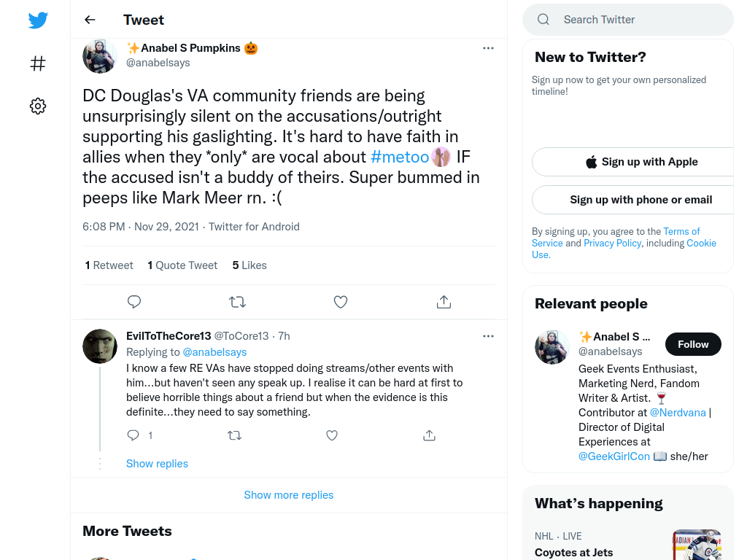Click the Twitter bird logo
This screenshot has width=747, height=560.
(x=38, y=20)
